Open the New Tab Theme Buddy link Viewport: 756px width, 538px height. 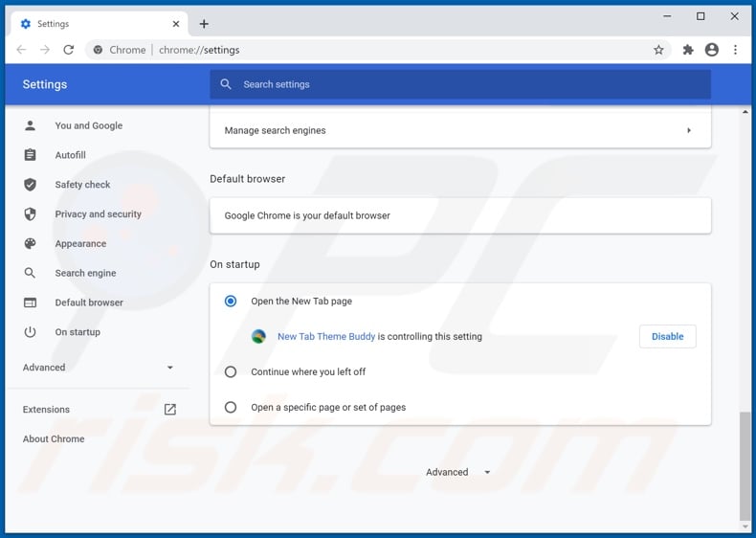[326, 336]
